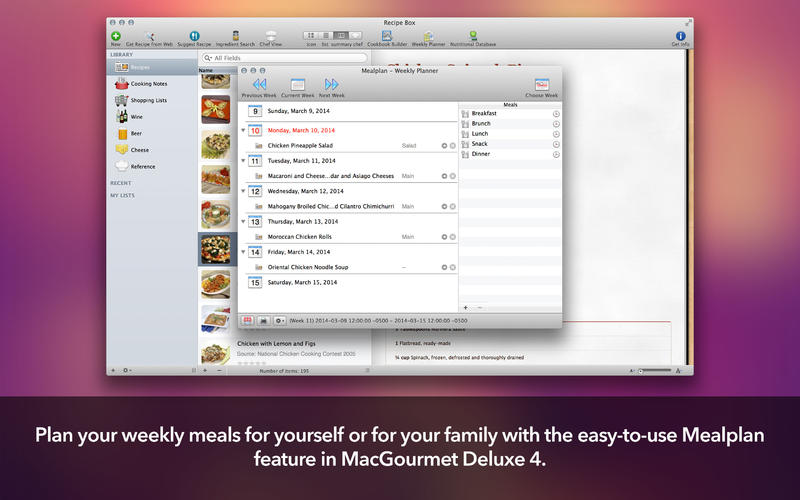The image size is (800, 500).
Task: Click the plus button under Meals list
Action: pos(465,308)
